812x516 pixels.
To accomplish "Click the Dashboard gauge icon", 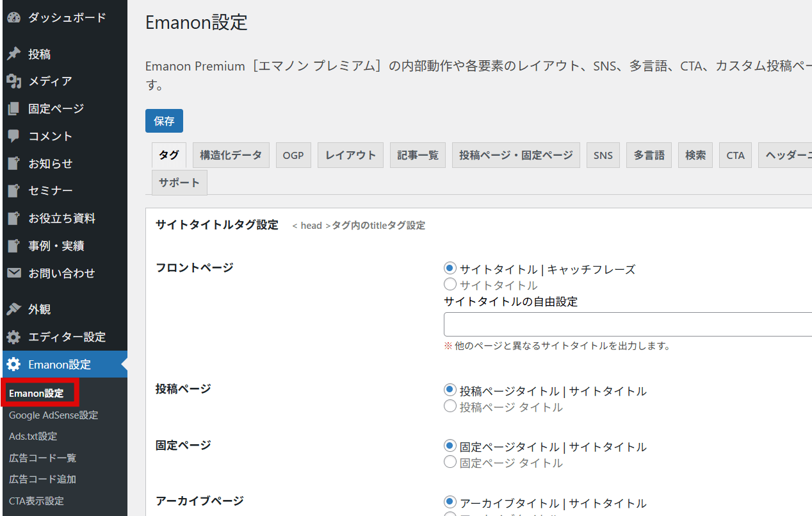I will pyautogui.click(x=13, y=18).
